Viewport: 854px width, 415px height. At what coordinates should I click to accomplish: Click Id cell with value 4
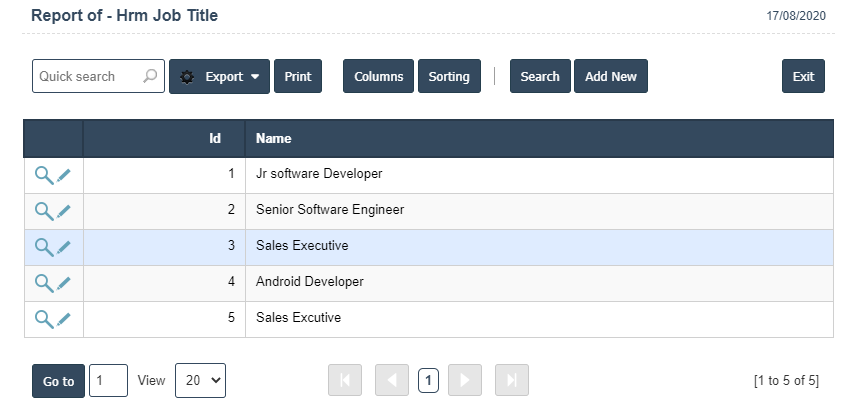tap(164, 283)
